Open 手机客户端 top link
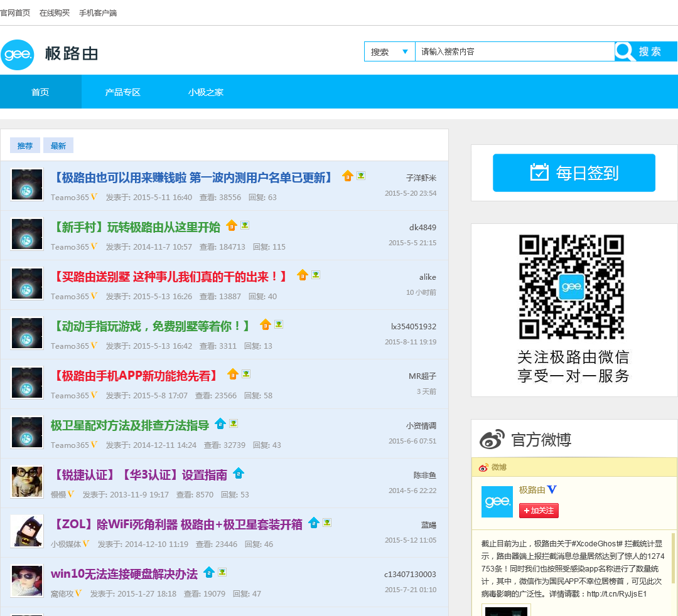 [98, 13]
